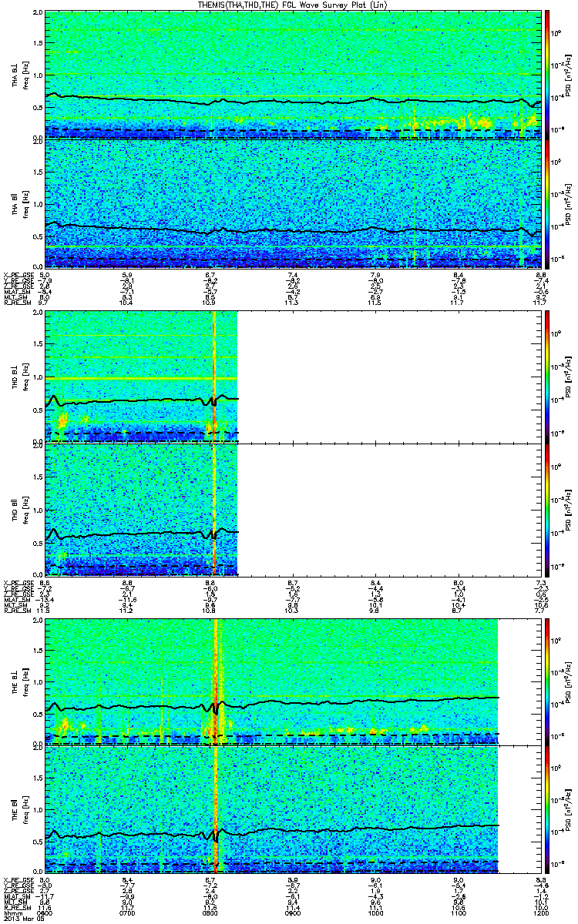
Task: Select the THE B-parallel spectrogram panel
Action: click(294, 811)
